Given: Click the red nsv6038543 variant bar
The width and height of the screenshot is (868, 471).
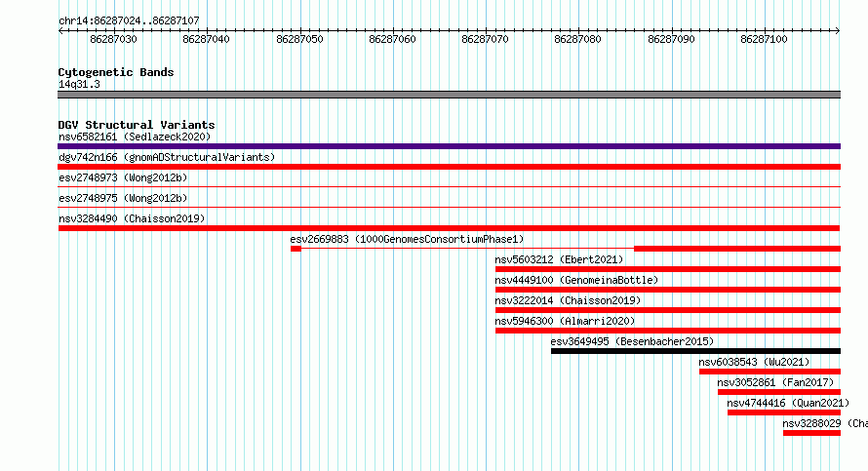Looking at the screenshot, I should [770, 372].
